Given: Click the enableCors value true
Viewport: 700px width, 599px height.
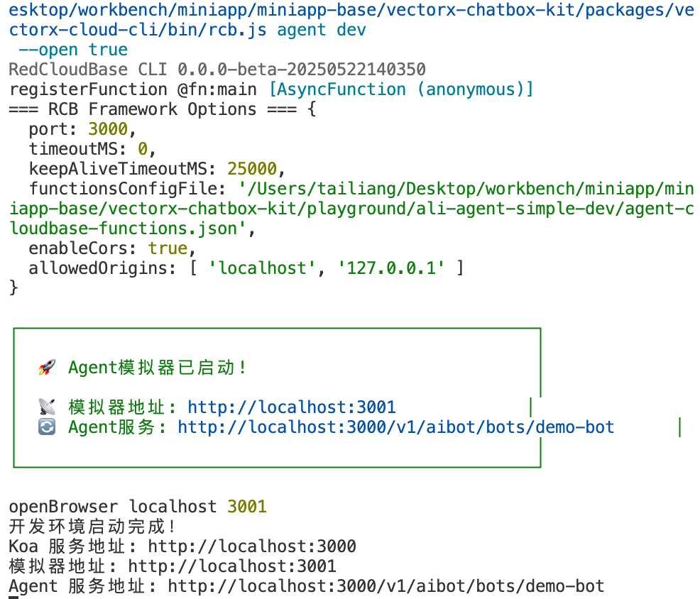Looking at the screenshot, I should click(168, 248).
